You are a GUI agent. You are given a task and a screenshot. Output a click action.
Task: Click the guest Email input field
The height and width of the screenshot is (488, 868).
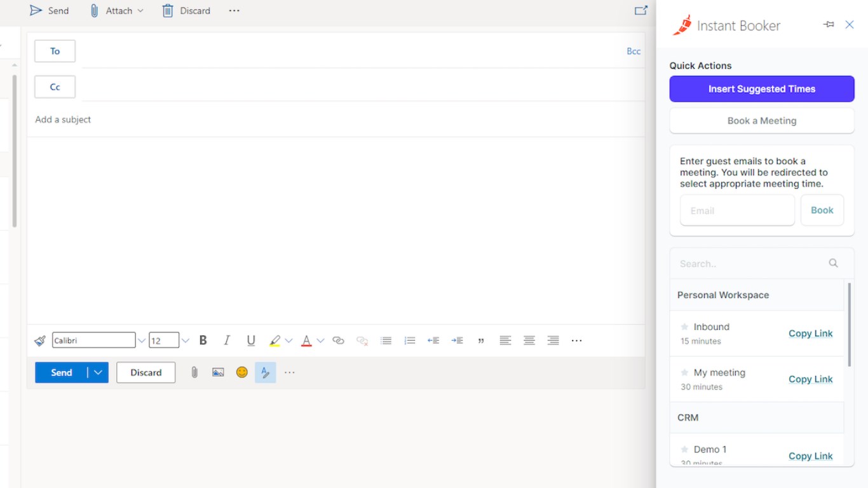(x=737, y=210)
